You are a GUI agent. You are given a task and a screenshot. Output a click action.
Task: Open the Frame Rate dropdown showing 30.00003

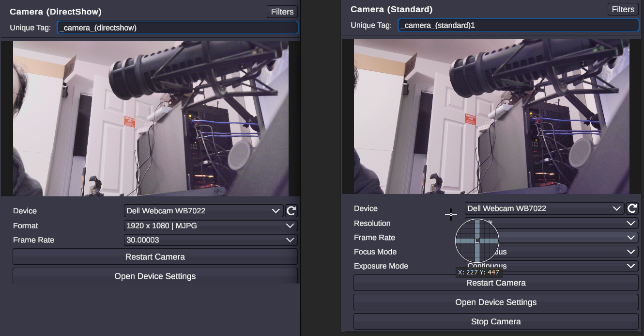211,240
